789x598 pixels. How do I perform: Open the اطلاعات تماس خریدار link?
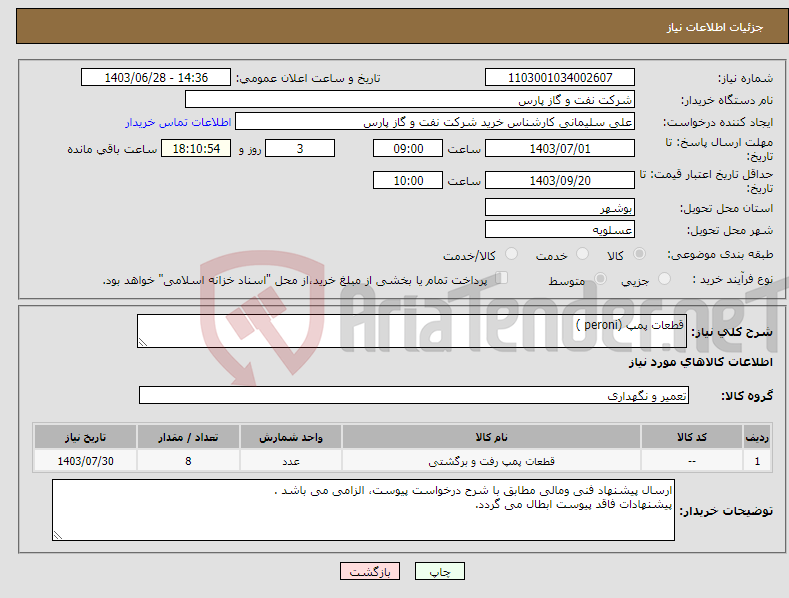178,122
